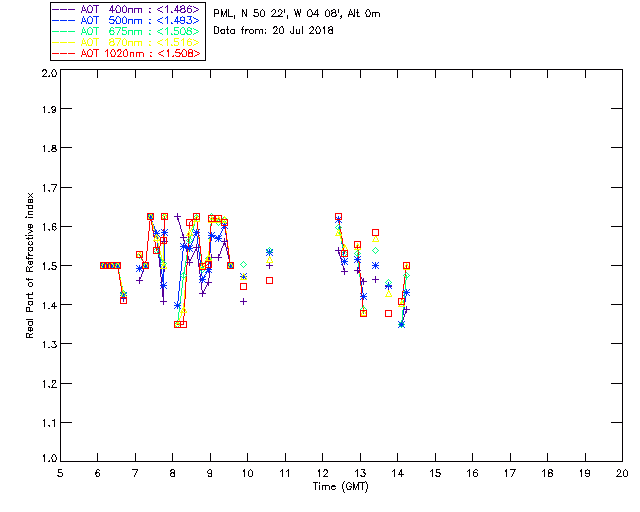Image resolution: width=640 pixels, height=512 pixels.
Task: Click the red square at 12.4 hours near 1.62
Action: 338,216
